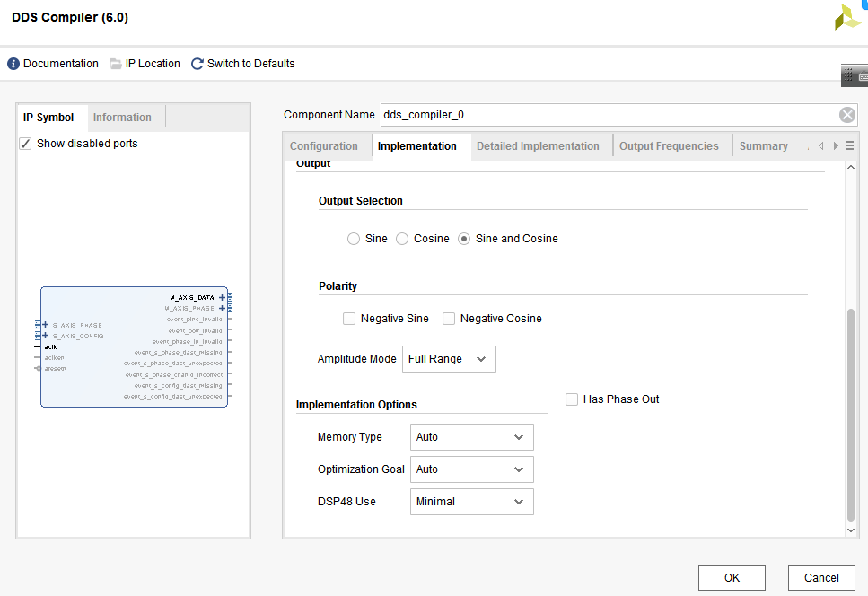Expand the S_AXIS_PHASE port plus icon
Screen dimensions: 868x596
pos(46,325)
